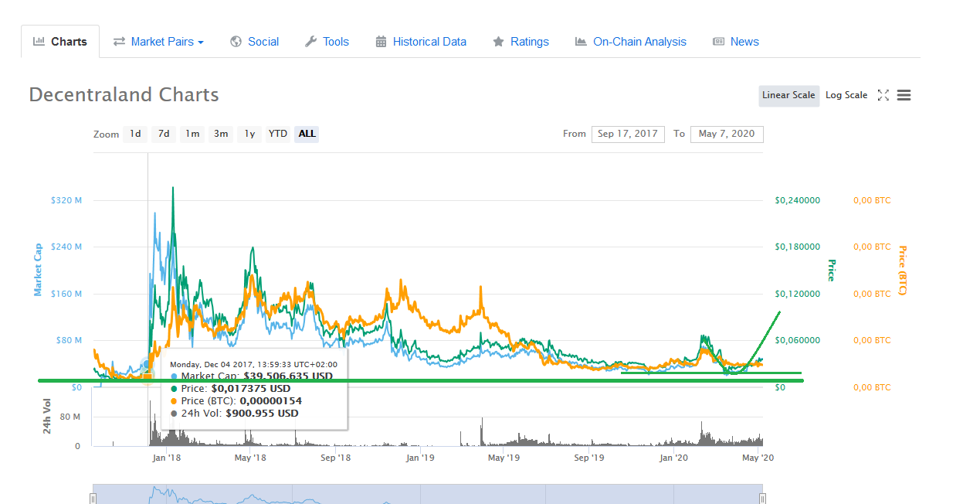Viewport: 980px width, 504px height.
Task: Click the globe icon next to Social
Action: pyautogui.click(x=234, y=41)
